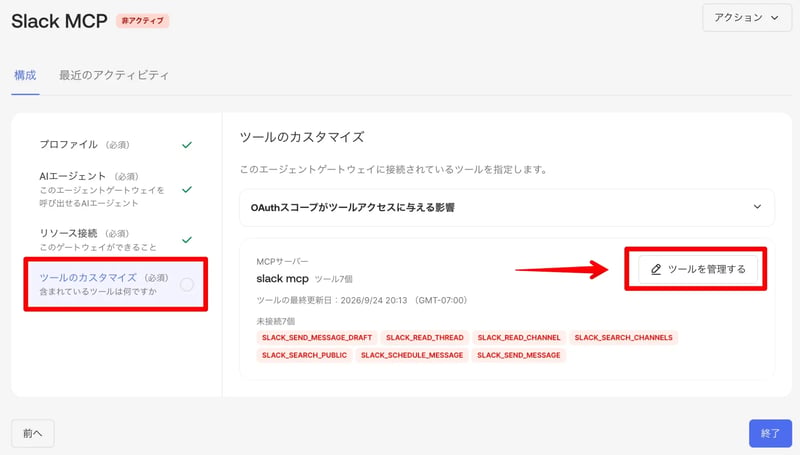Select the ツールのカスタマイズ step
800x455 pixels.
pyautogui.click(x=115, y=284)
